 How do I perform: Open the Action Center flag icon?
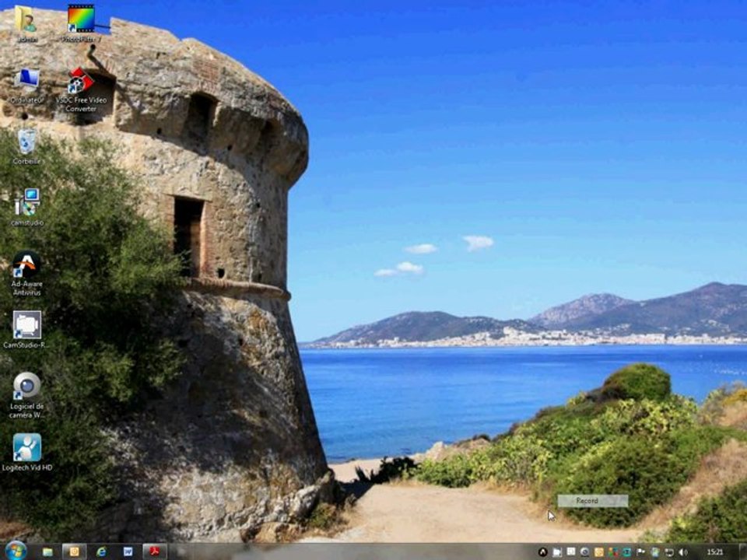pos(640,552)
